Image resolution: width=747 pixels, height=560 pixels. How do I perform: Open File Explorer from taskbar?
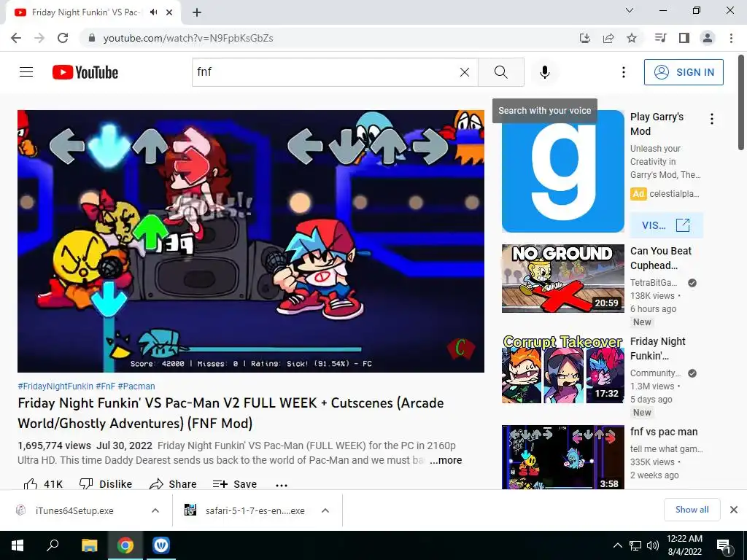89,545
